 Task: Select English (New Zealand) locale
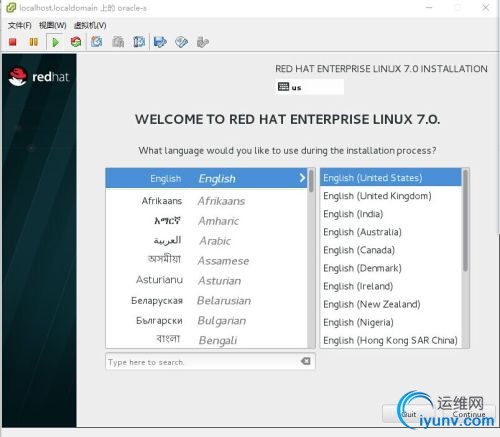(x=391, y=304)
